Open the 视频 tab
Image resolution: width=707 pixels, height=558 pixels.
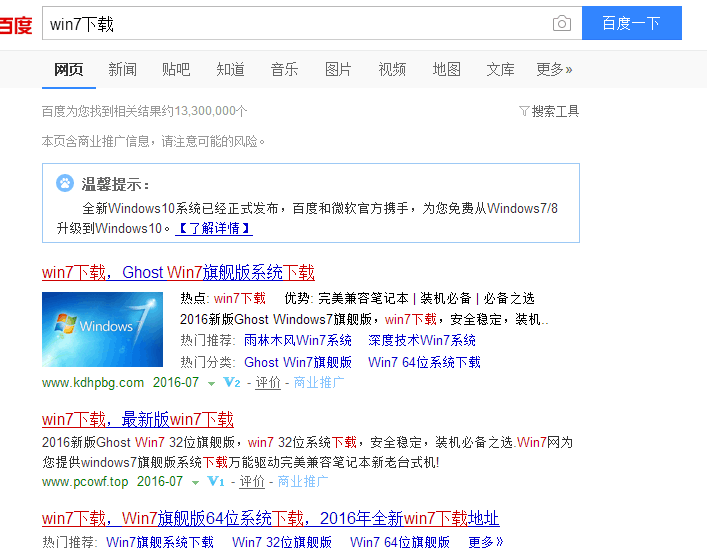[392, 69]
